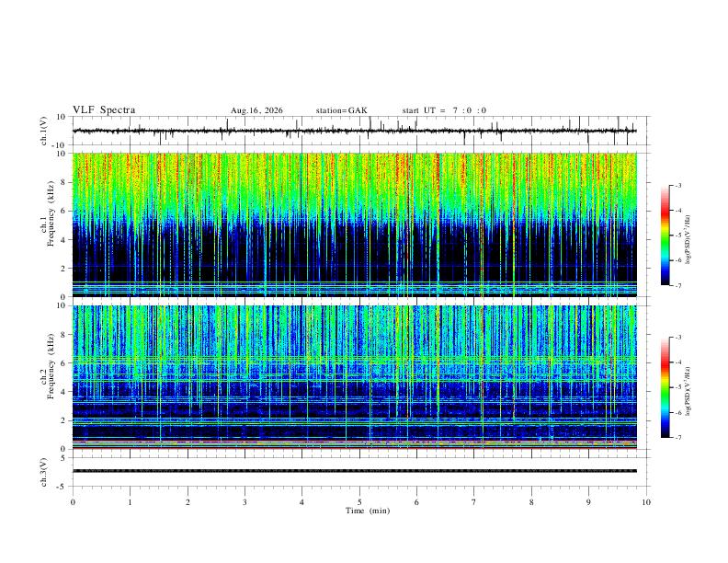Click the ch.1 'Frequency (kHz)' axis label

point(51,214)
